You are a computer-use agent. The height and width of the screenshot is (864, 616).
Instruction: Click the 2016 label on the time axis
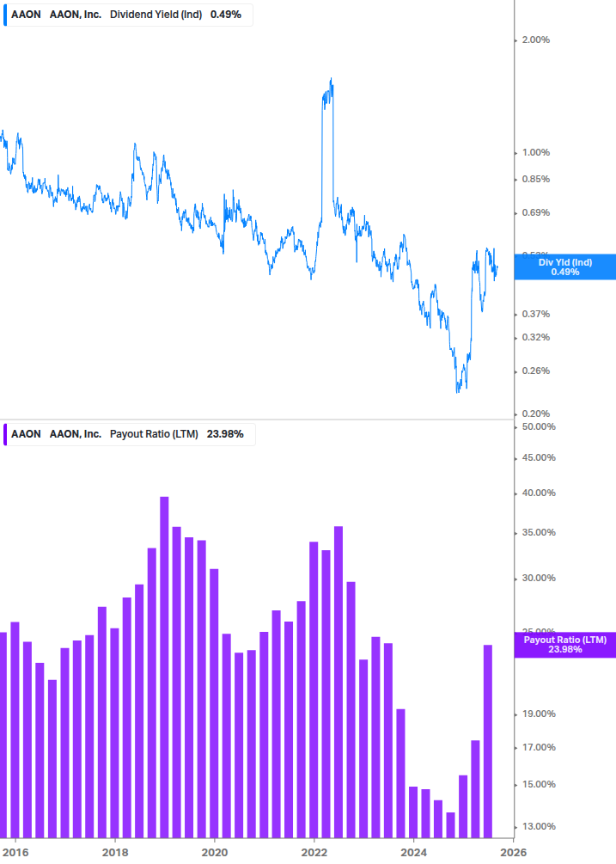click(15, 851)
